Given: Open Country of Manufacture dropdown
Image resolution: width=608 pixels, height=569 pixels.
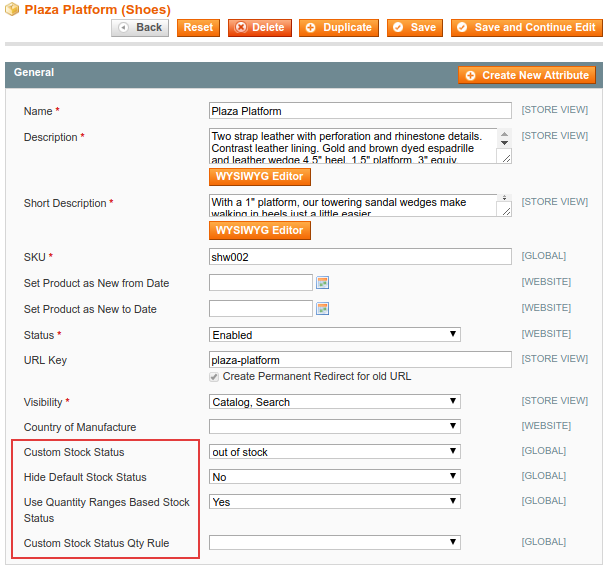Looking at the screenshot, I should click(x=335, y=427).
